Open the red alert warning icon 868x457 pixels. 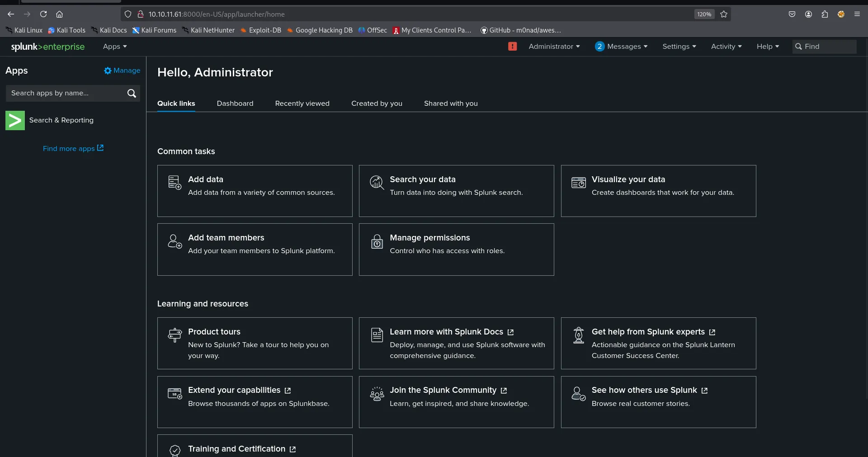pos(512,46)
